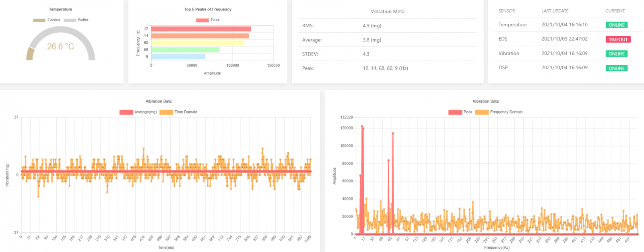Click the 26.6 °C temperature gauge reading
Screen dimensions: 644x252
coord(60,47)
